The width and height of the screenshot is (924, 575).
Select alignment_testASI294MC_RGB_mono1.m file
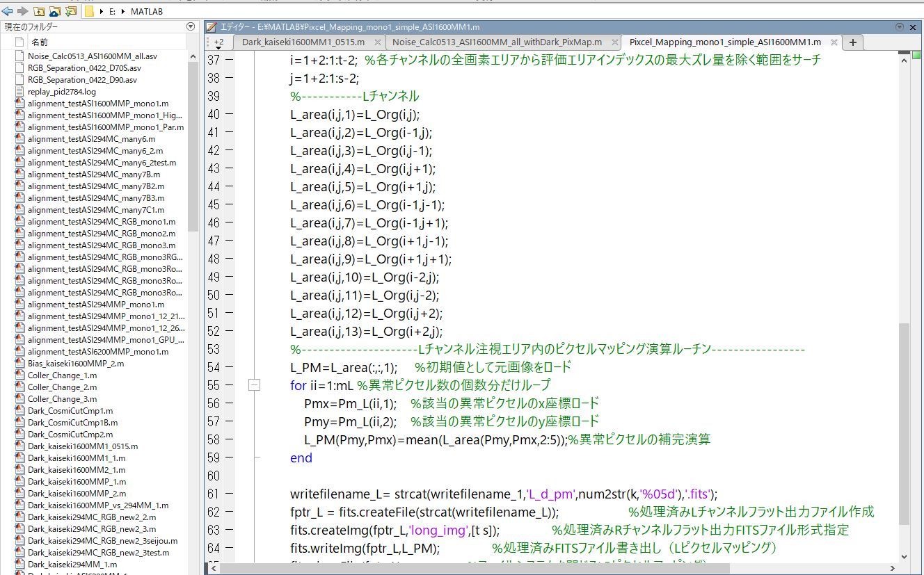tap(102, 221)
